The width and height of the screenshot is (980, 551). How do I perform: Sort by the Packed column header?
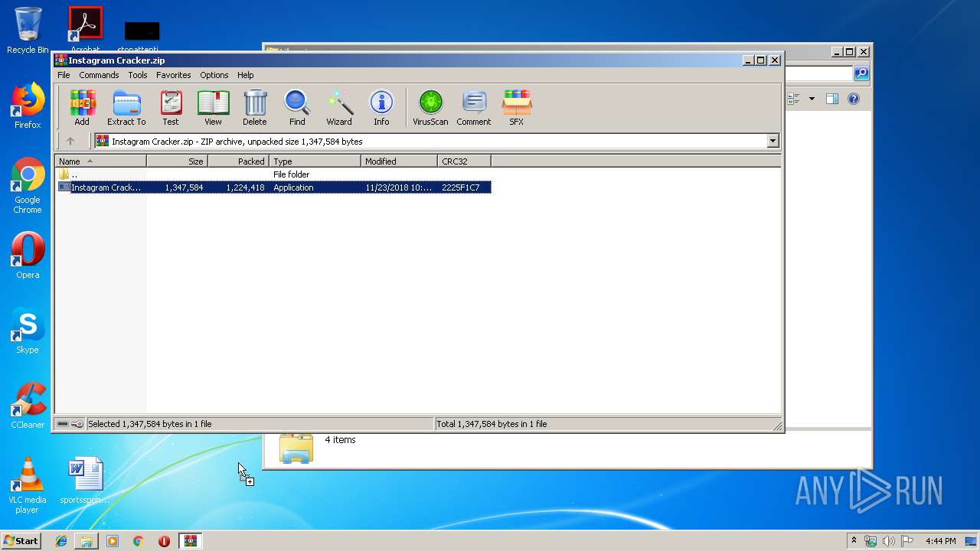(239, 161)
